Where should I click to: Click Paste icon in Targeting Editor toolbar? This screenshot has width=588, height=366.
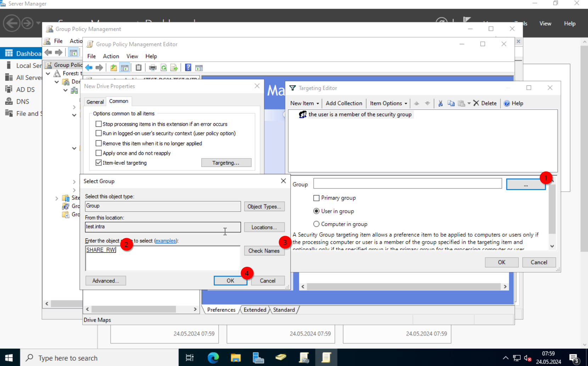[x=461, y=103]
